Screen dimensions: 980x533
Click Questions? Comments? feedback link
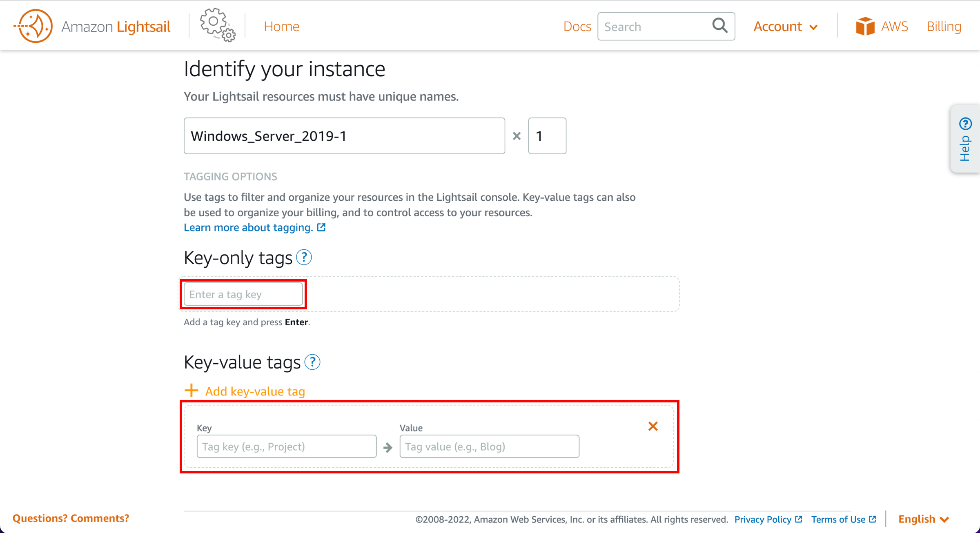pyautogui.click(x=71, y=518)
